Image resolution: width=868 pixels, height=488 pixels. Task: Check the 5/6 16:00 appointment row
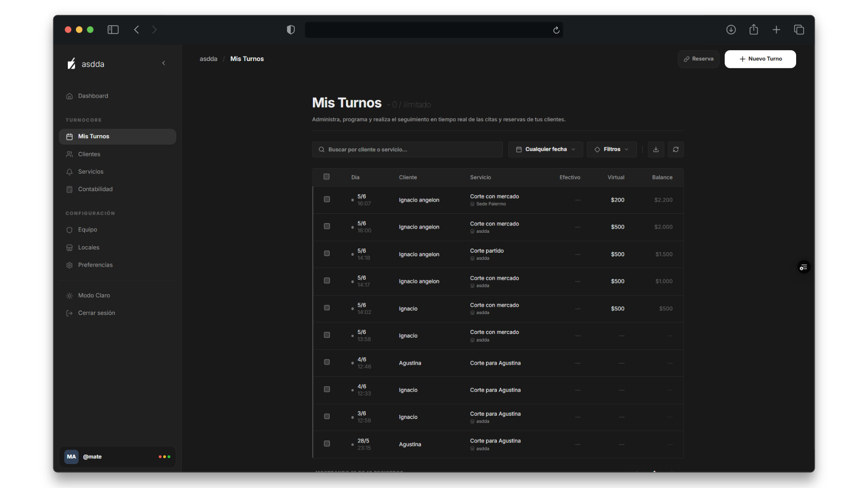click(327, 226)
